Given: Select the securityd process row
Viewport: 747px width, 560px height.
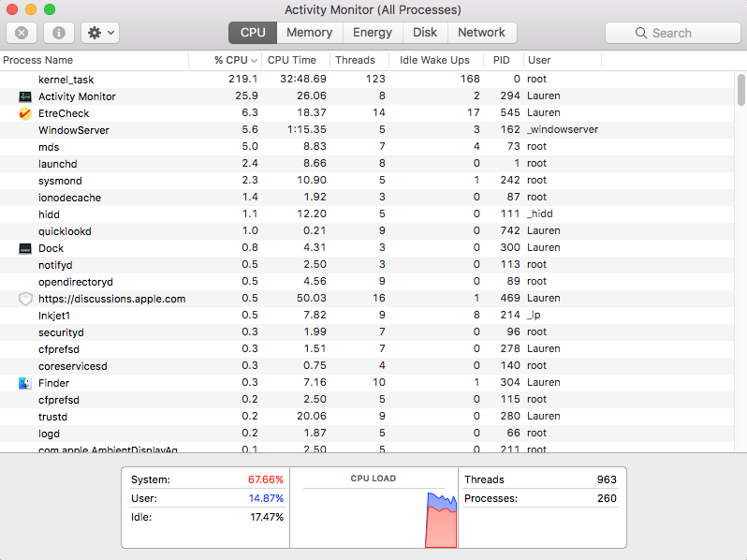Looking at the screenshot, I should point(367,332).
